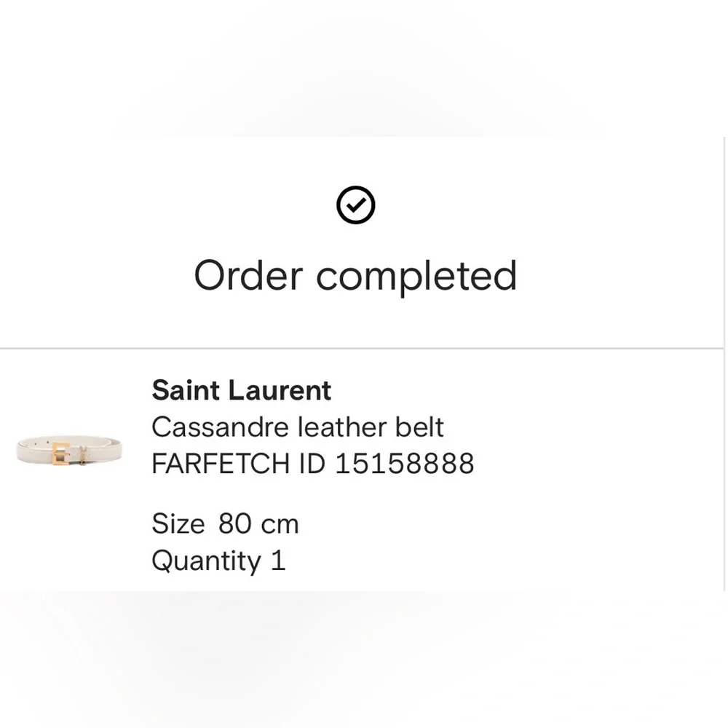
Task: Open the Cassandre leather belt product title
Action: (x=297, y=427)
